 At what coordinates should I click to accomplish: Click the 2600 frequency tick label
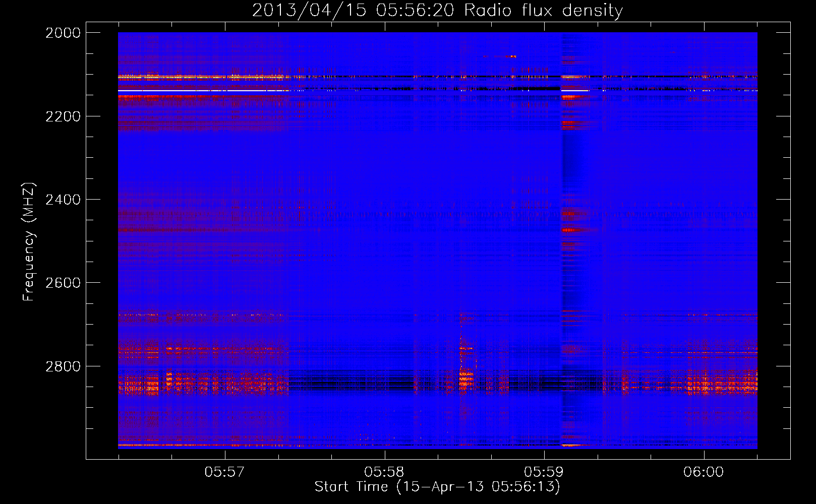coord(63,283)
